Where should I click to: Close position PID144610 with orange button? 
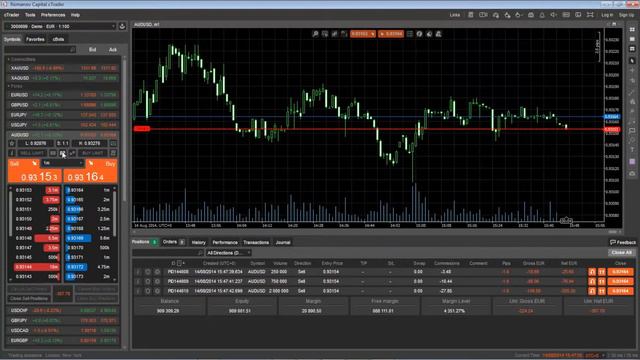coord(620,291)
